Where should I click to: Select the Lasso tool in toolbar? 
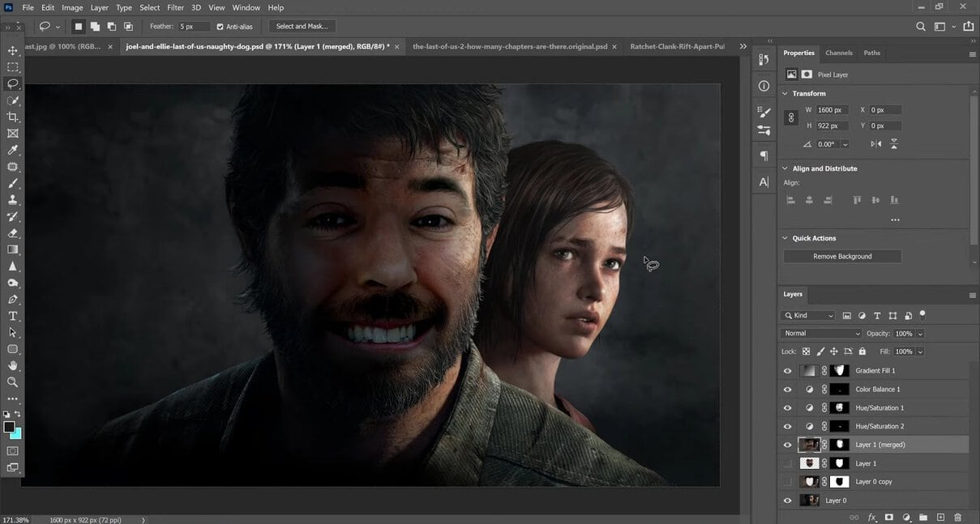12,83
